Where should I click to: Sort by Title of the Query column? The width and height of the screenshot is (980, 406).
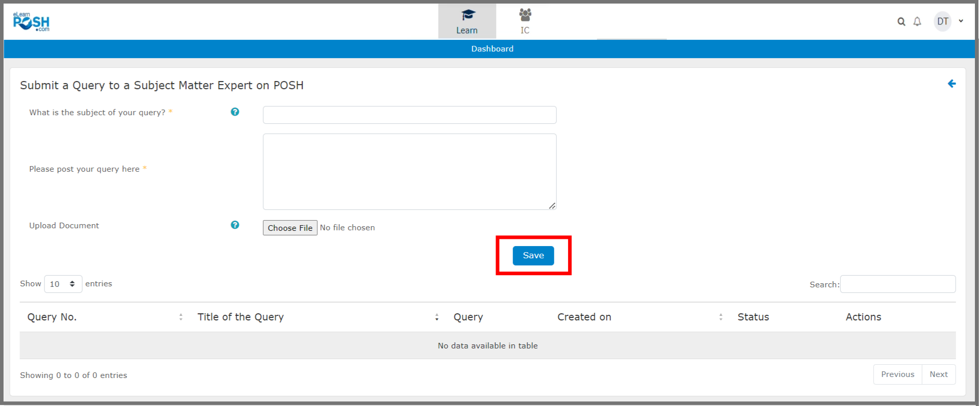436,317
